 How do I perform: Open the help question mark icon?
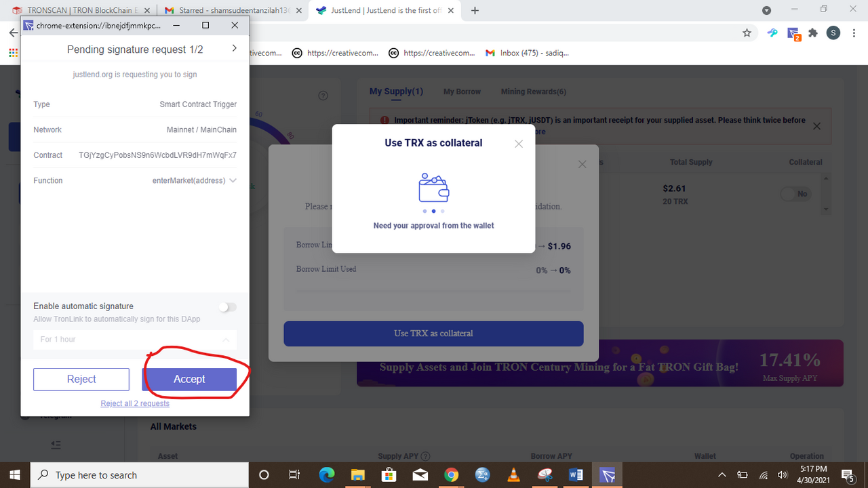coord(323,96)
